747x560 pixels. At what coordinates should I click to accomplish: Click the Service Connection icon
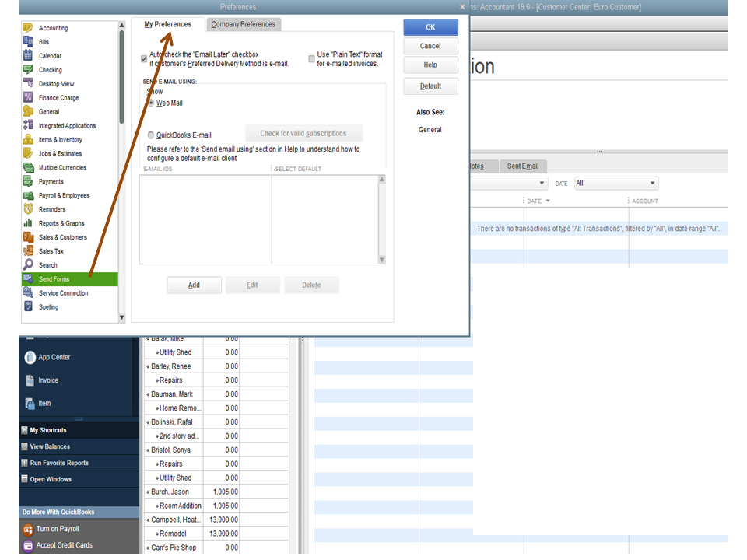[28, 293]
